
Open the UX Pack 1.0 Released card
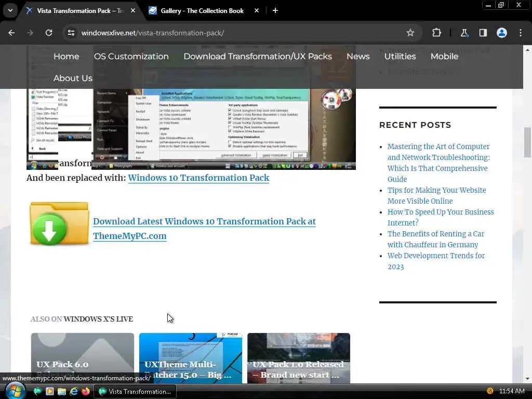pyautogui.click(x=299, y=358)
